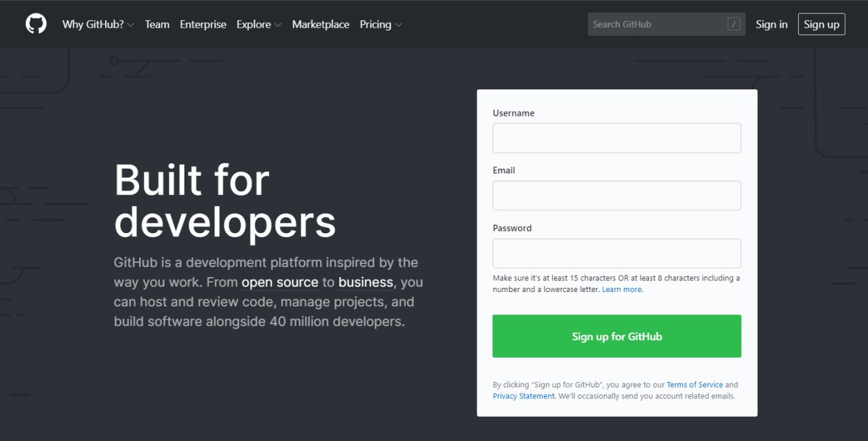Screen dimensions: 868x441
Task: Open the Team page link
Action: [157, 24]
